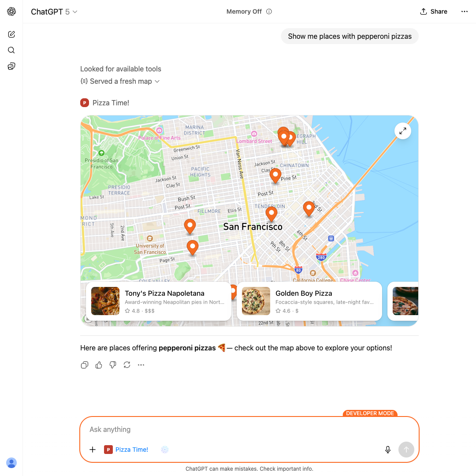This screenshot has height=476, width=476.
Task: Click the Lombard Street landmark marker
Action: click(x=254, y=134)
